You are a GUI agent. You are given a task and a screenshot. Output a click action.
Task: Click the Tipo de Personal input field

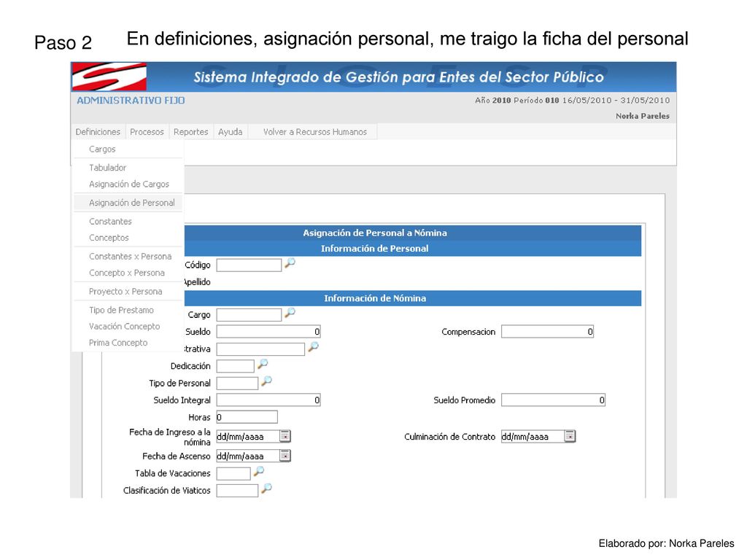click(237, 384)
